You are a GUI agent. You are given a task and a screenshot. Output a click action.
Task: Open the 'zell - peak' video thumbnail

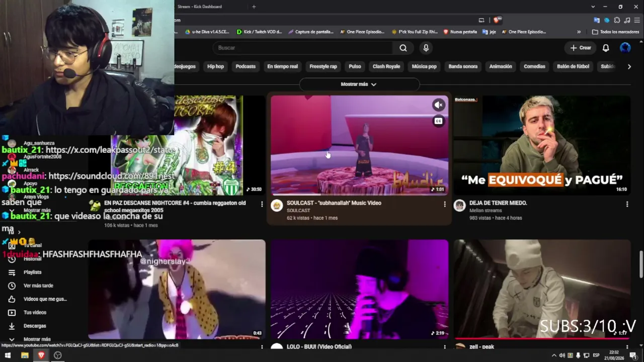[x=542, y=289]
